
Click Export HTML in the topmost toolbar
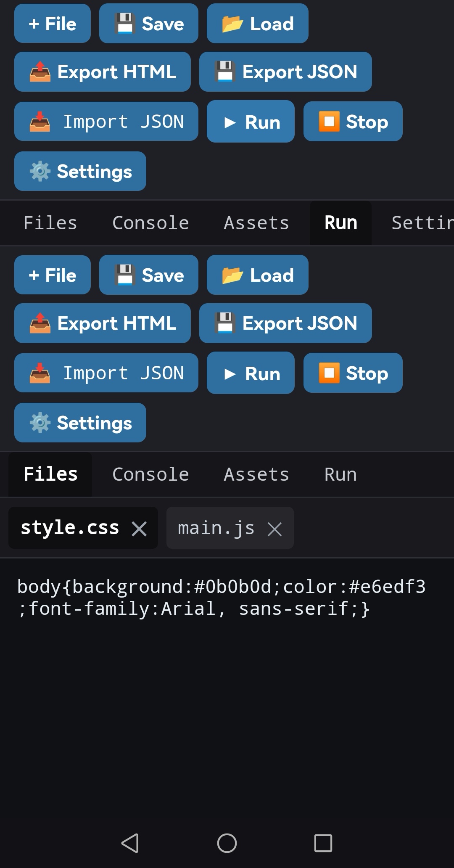103,72
